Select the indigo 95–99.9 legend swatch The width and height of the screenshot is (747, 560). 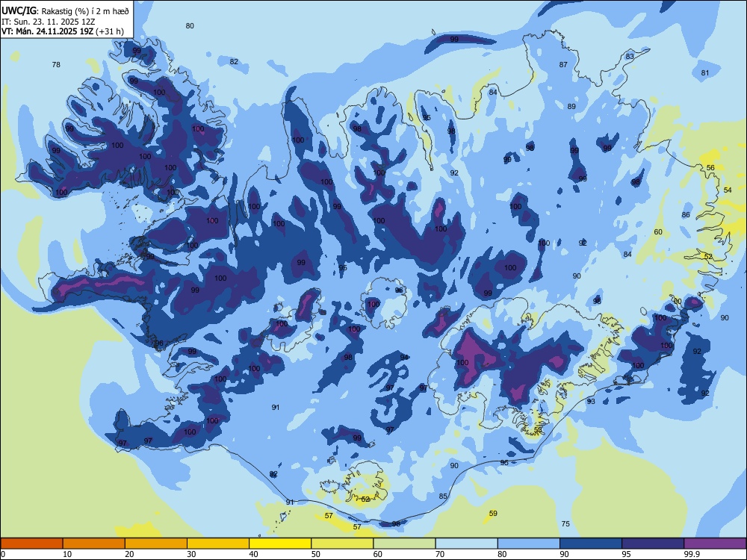click(653, 544)
